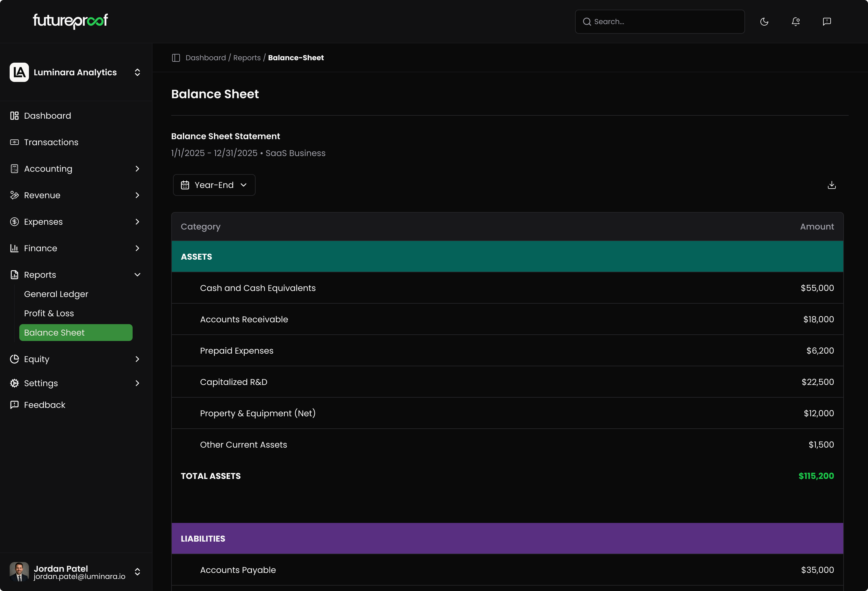Click the futureproof logo
Screen dimensions: 868x591
[70, 21]
